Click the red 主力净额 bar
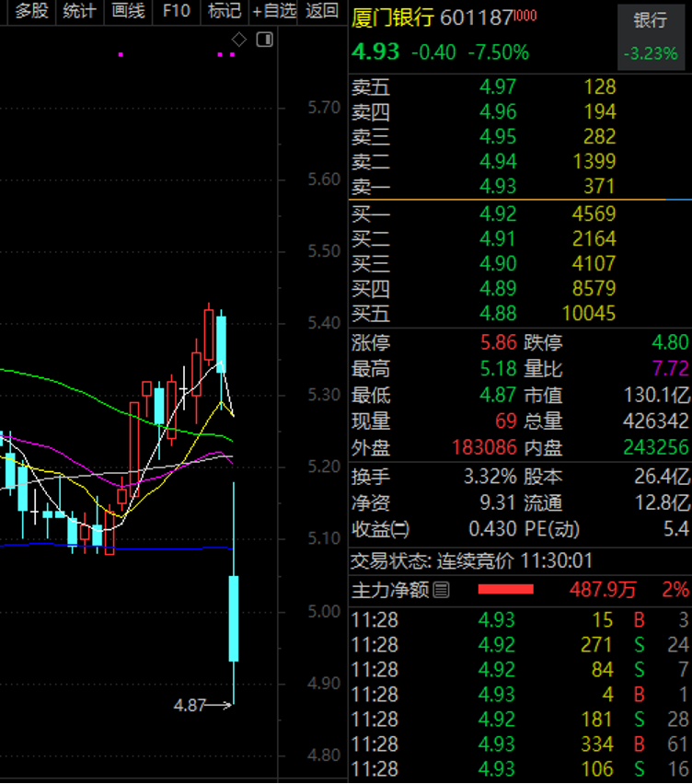Screen dimensions: 692x784 click(505, 590)
